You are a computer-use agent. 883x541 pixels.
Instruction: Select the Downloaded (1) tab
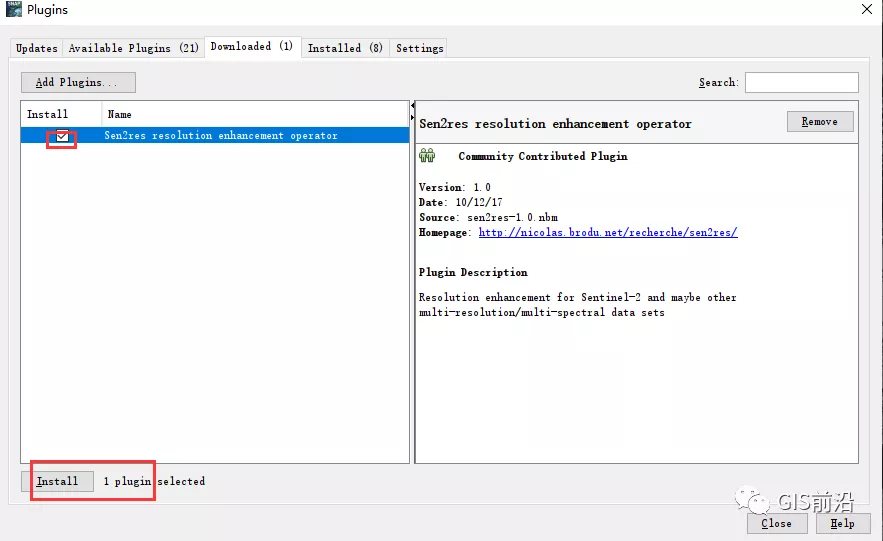tap(252, 46)
